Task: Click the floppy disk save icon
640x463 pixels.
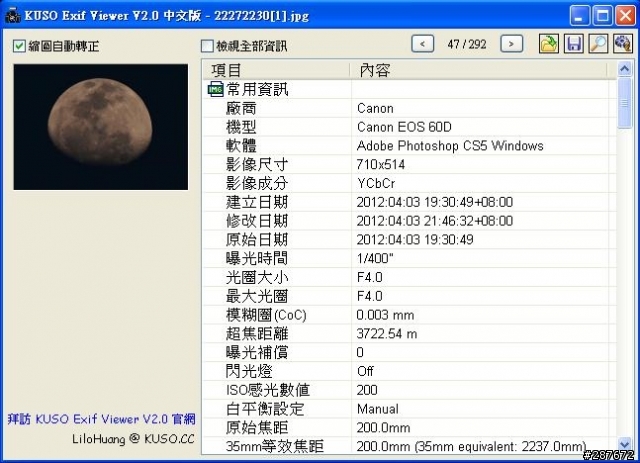Action: pyautogui.click(x=573, y=44)
